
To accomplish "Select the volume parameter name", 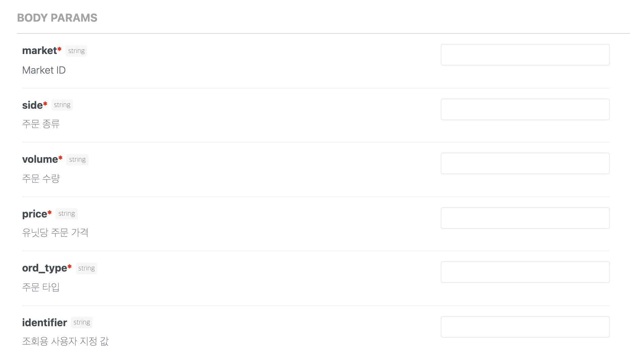I will point(40,159).
